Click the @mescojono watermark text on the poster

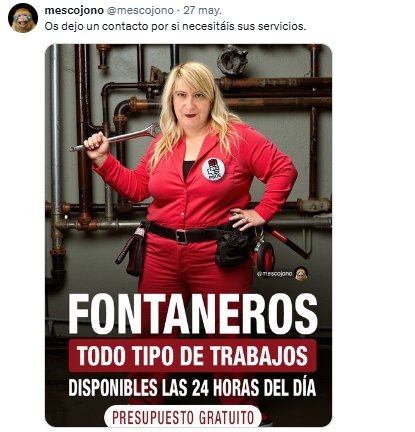pyautogui.click(x=275, y=274)
